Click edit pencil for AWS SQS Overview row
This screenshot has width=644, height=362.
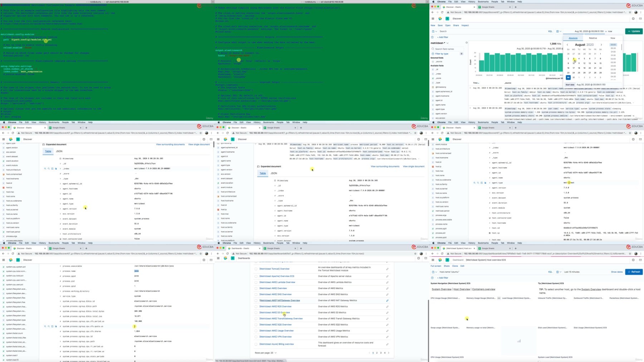tap(387, 325)
